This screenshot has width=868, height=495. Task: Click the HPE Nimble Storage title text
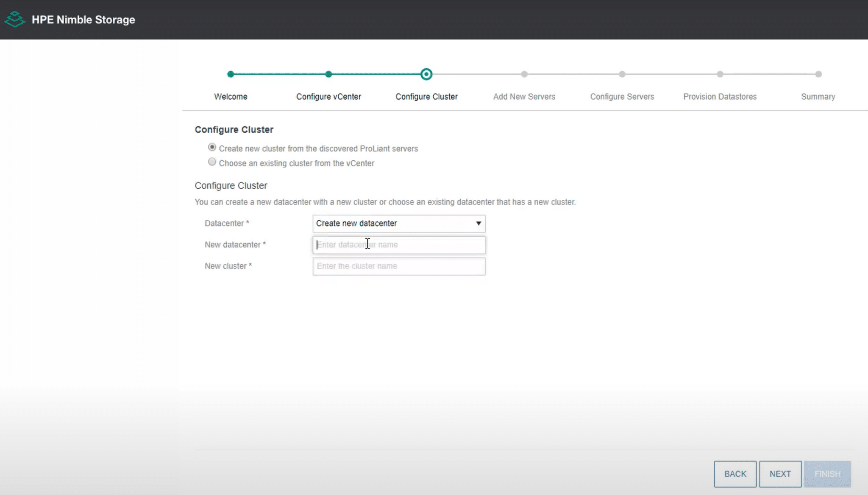83,20
